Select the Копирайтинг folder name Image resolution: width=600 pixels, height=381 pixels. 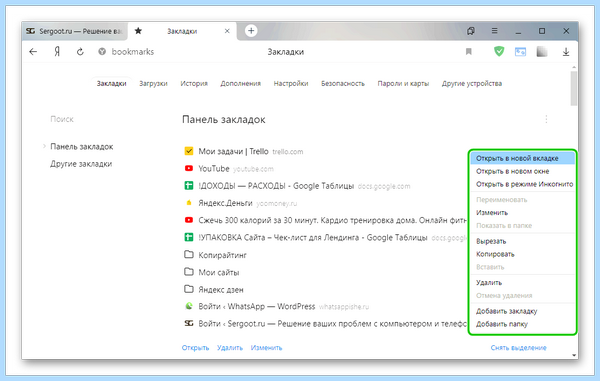point(222,255)
